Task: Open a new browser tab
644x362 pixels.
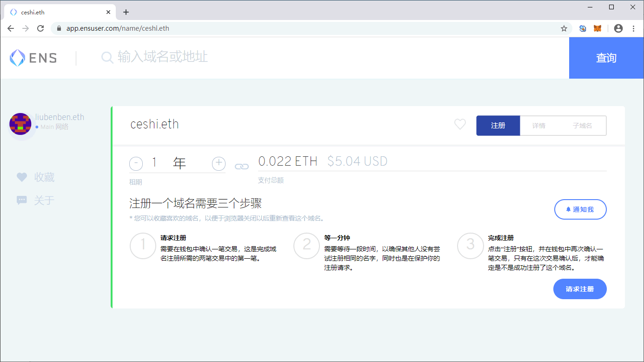Action: click(126, 12)
